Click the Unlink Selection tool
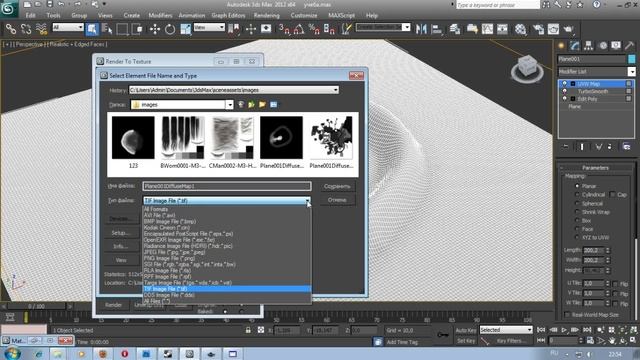This screenshot has height=360, width=640. (x=26, y=29)
